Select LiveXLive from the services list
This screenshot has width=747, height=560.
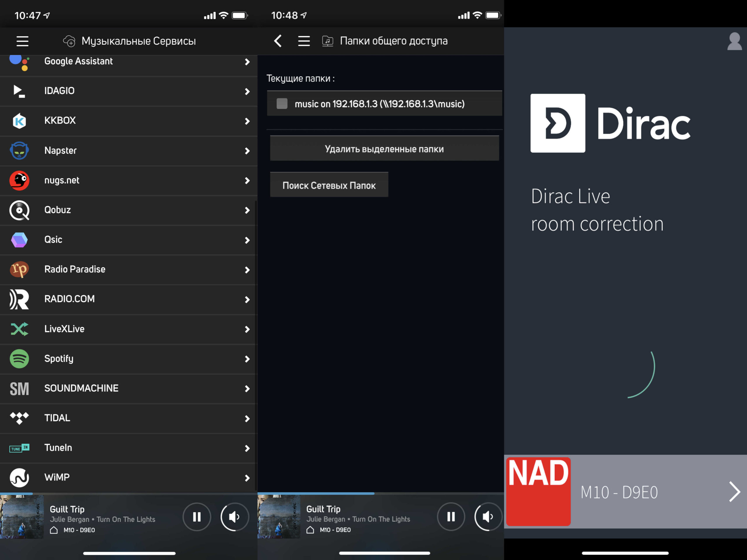(128, 329)
